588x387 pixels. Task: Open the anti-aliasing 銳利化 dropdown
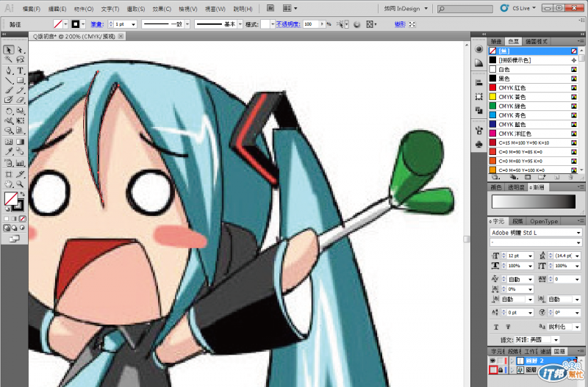tap(577, 327)
